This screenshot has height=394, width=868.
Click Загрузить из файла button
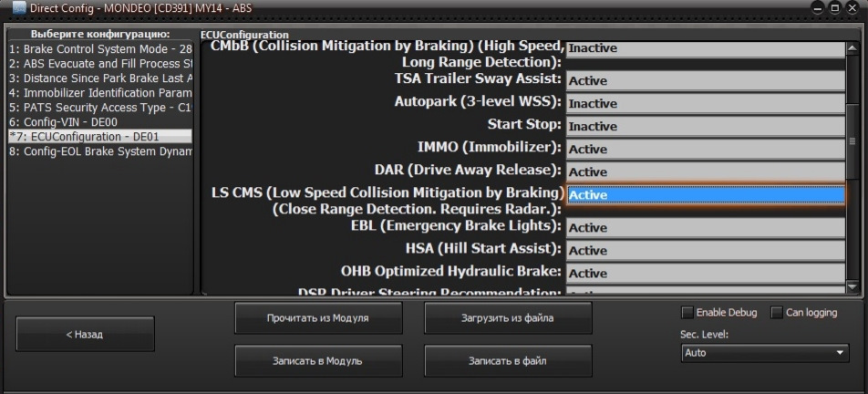pos(508,318)
